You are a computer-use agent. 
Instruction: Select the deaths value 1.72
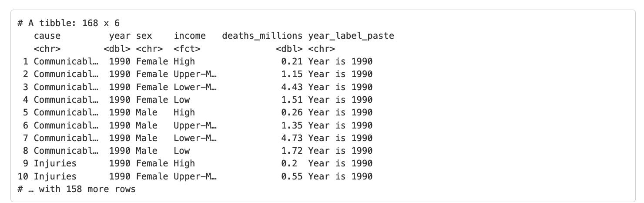tap(292, 151)
